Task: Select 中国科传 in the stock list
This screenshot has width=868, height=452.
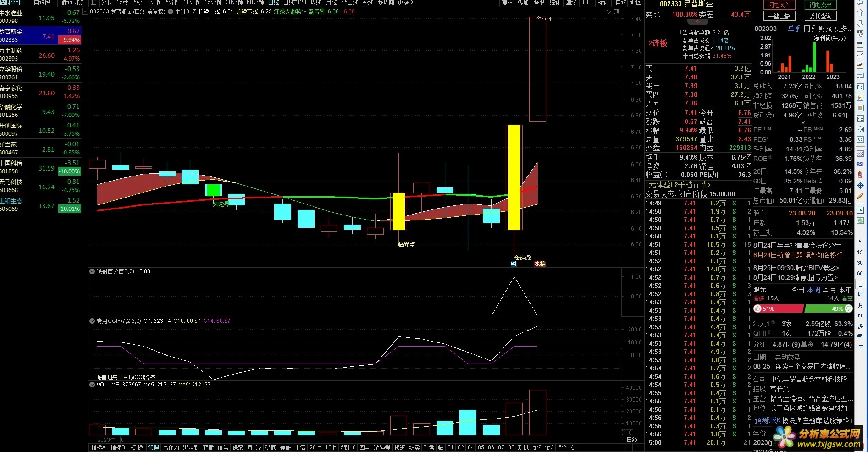Action: point(41,167)
